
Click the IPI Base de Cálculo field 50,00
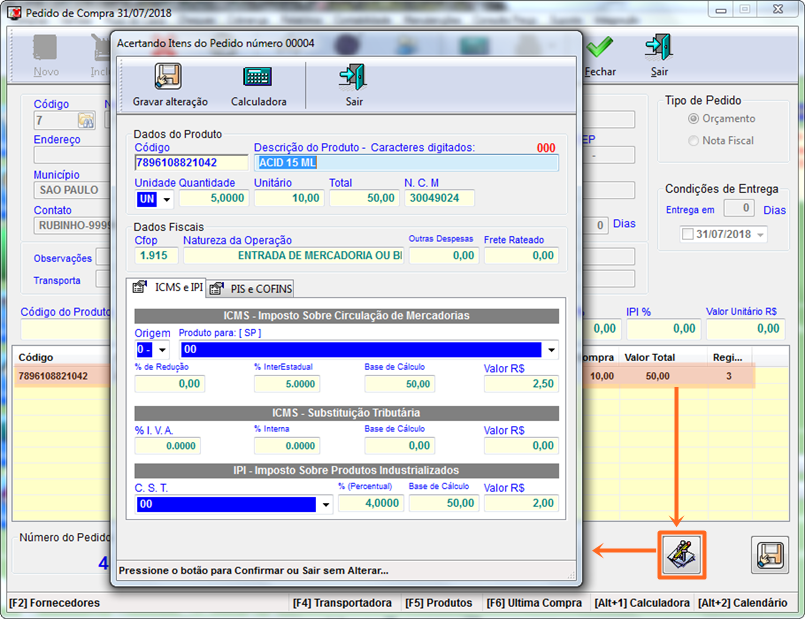444,504
